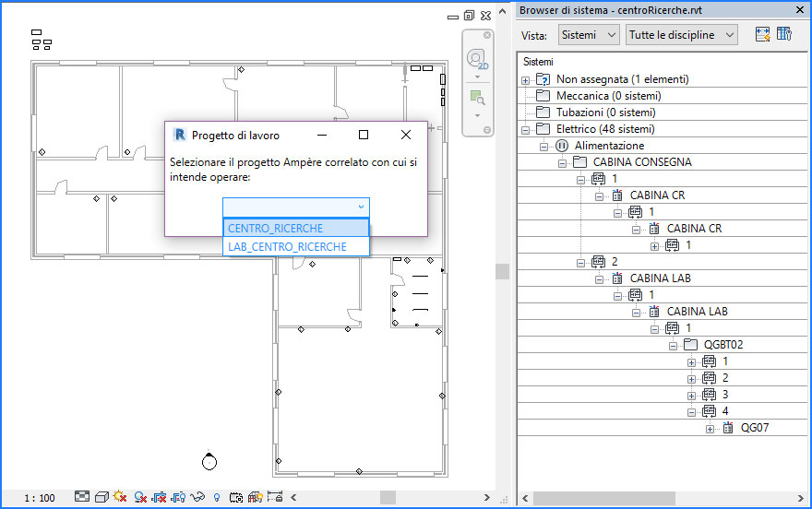Restore down the floor plan view window
Screen dimensions: 812x509
click(x=469, y=16)
